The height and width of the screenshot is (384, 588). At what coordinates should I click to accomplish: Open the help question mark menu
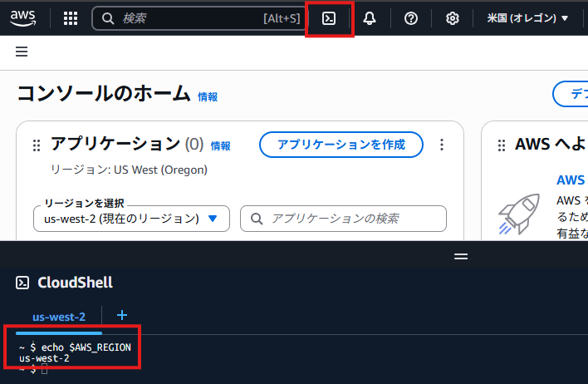pyautogui.click(x=411, y=18)
